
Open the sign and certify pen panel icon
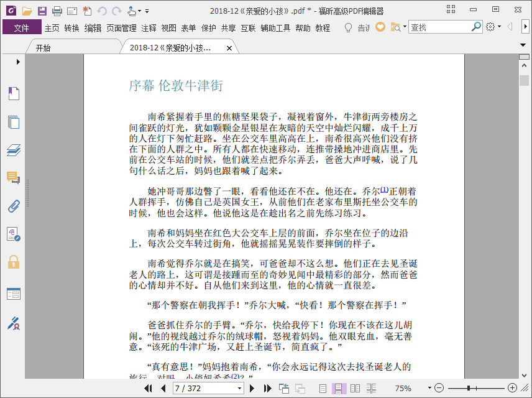point(14,323)
